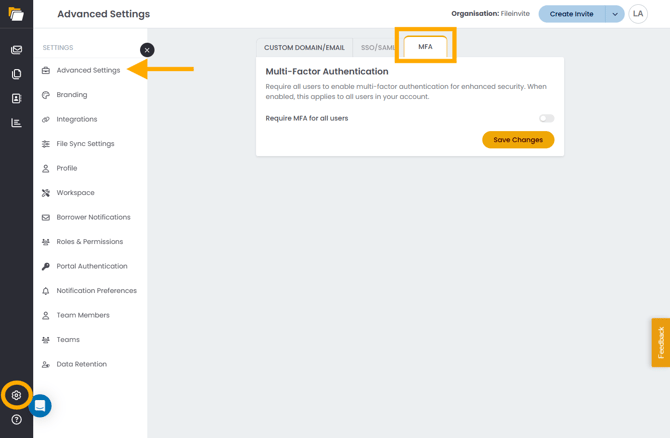This screenshot has height=438, width=670.
Task: Open the LA user avatar menu
Action: click(638, 14)
